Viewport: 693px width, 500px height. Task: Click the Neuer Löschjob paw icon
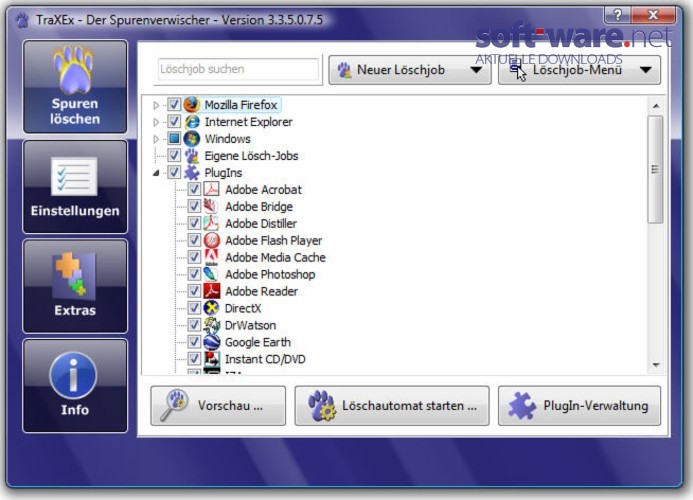click(344, 70)
